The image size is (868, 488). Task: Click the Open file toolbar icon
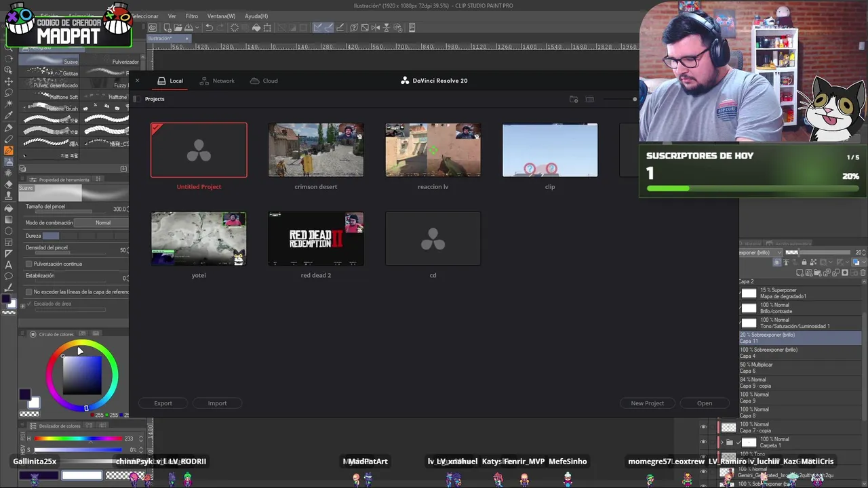[178, 28]
